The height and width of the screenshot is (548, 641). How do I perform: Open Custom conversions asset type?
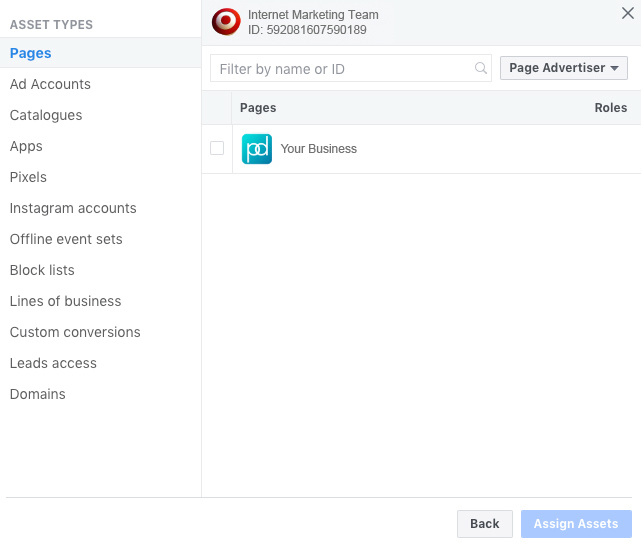75,333
